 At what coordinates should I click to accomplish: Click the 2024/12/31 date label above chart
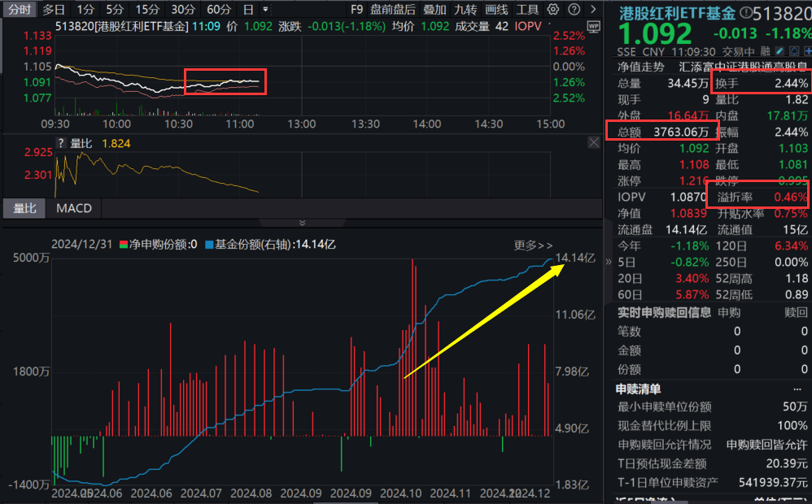point(81,244)
